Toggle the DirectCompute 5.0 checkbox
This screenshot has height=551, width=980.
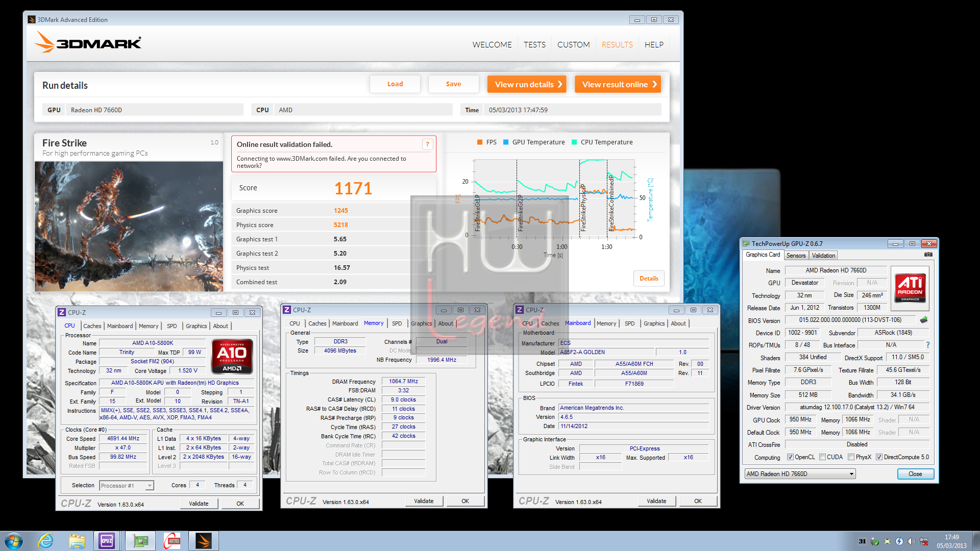879,457
